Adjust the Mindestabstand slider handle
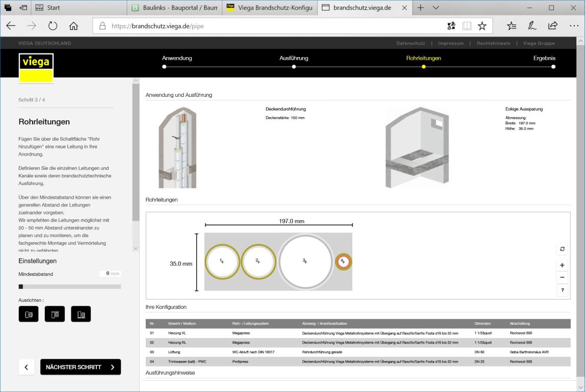Screen dimensions: 585x392 (x=21, y=286)
